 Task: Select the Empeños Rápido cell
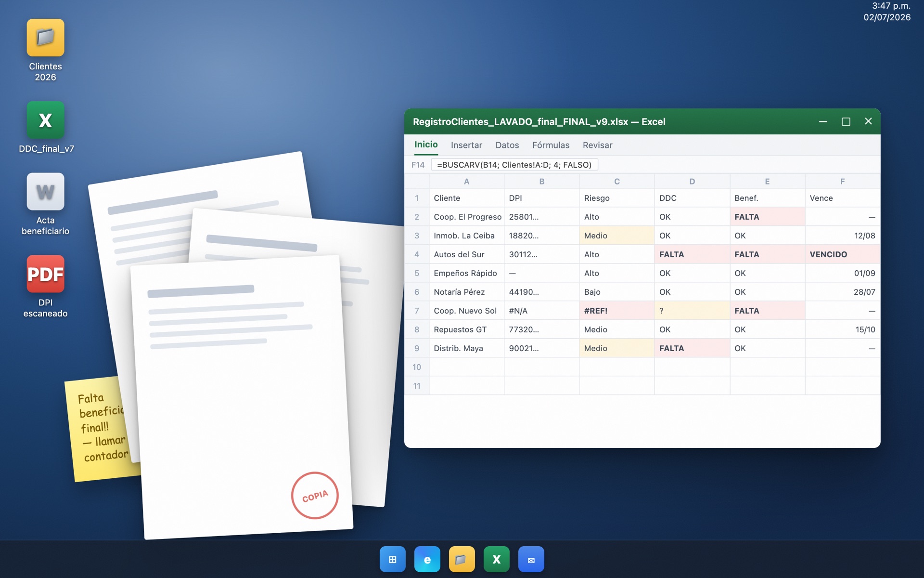pyautogui.click(x=466, y=273)
